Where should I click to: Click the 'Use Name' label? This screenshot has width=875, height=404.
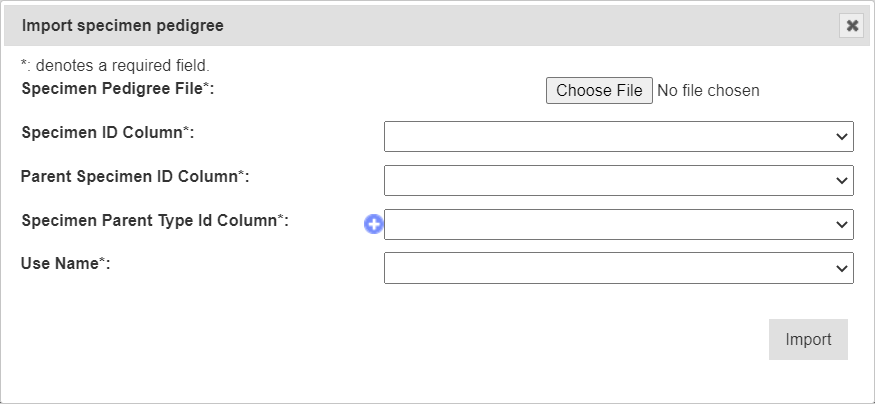click(64, 264)
